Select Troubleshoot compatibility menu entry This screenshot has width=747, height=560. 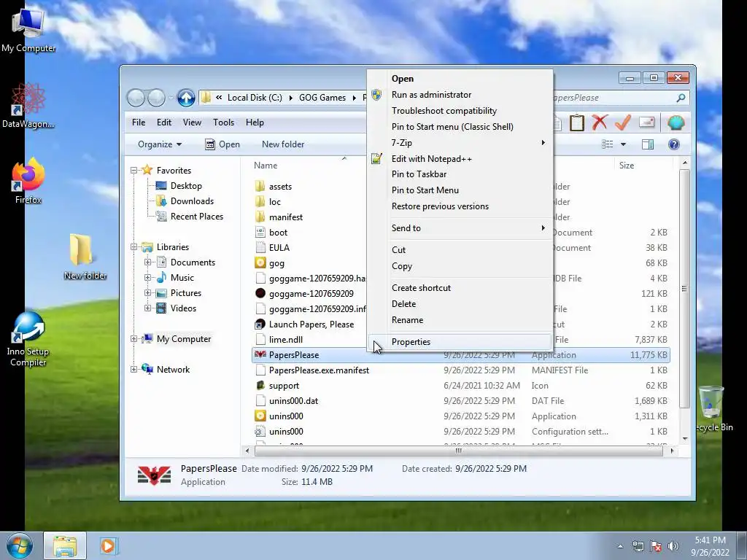[x=460, y=111]
